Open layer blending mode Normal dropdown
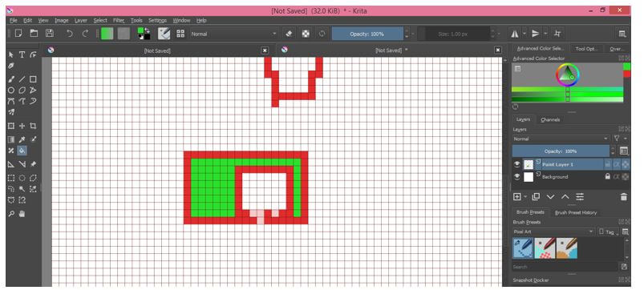The width and height of the screenshot is (644, 290). coord(561,139)
